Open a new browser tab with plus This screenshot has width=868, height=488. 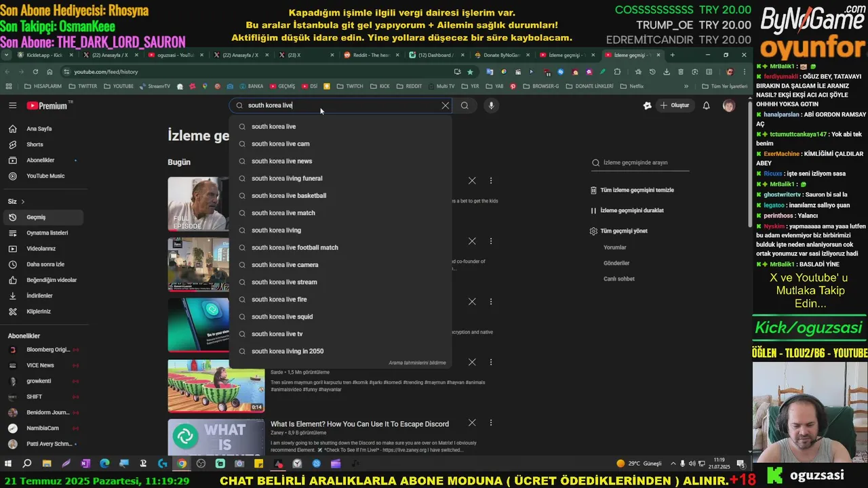point(672,55)
